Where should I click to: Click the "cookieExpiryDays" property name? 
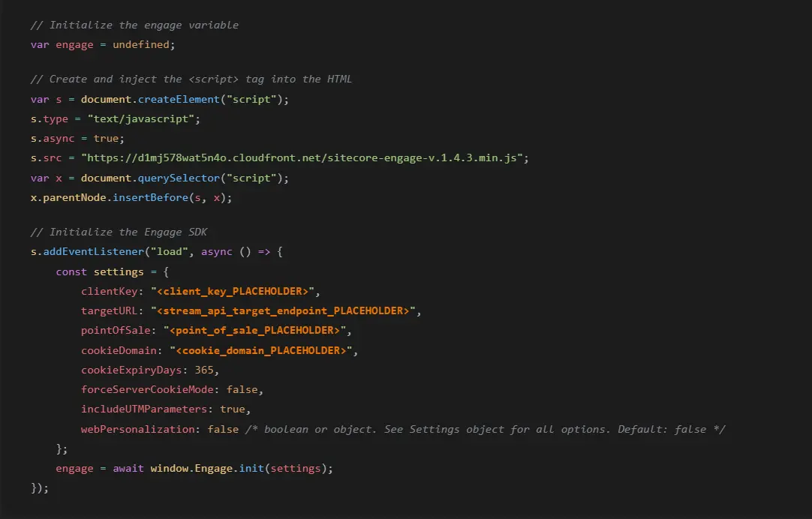tap(131, 370)
